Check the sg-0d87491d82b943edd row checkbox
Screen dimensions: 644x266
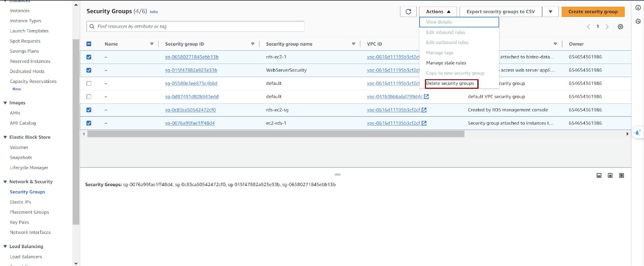tap(89, 97)
